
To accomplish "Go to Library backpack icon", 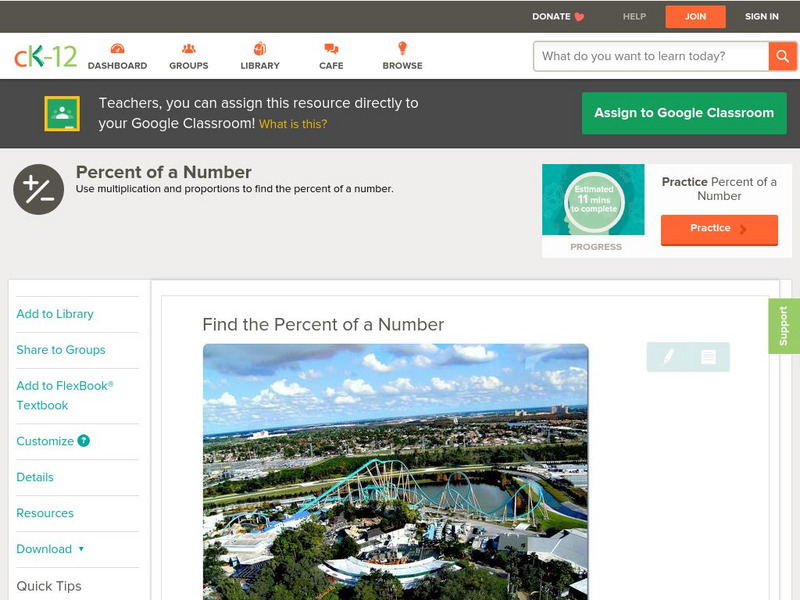I will click(x=260, y=49).
